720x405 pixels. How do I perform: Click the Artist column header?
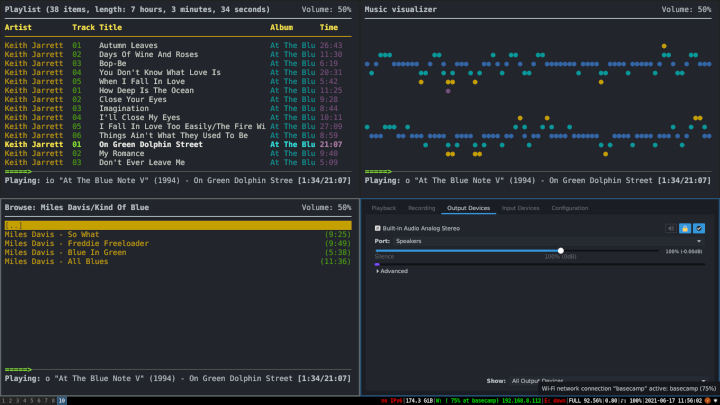pos(18,28)
